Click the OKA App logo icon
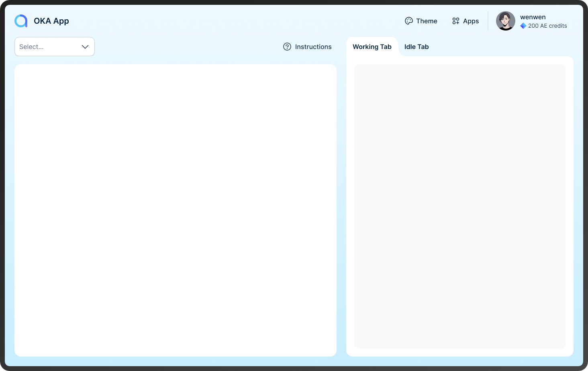588x371 pixels. (x=21, y=21)
